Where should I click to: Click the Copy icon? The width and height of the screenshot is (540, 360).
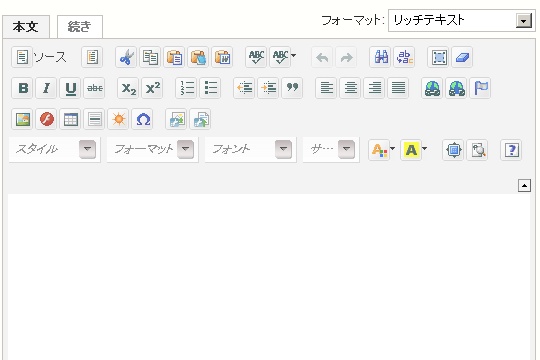click(150, 57)
